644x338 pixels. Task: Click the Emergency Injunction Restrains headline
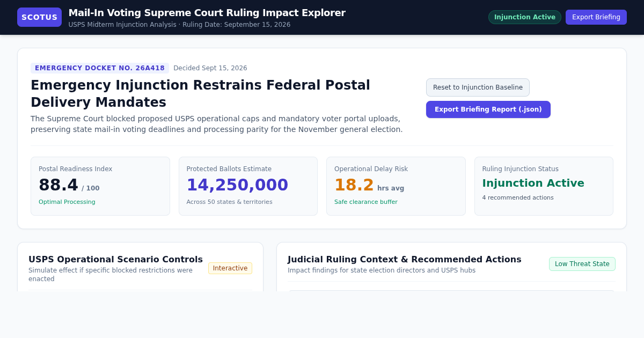[x=200, y=94]
